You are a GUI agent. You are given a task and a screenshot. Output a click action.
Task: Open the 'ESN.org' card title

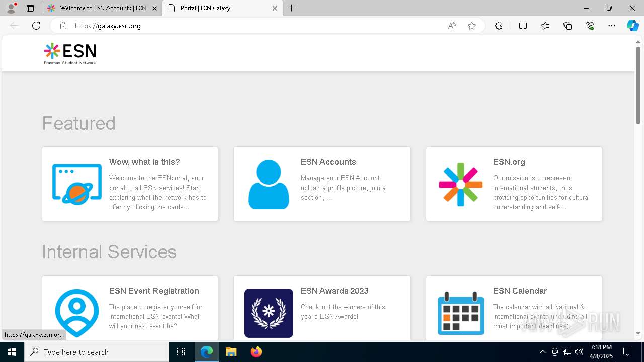pos(509,162)
